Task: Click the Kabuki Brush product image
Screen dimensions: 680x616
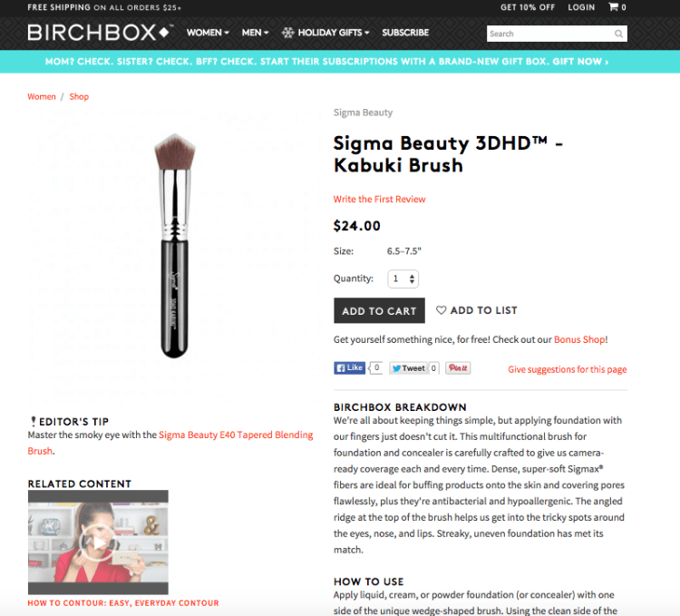Action: 175,246
